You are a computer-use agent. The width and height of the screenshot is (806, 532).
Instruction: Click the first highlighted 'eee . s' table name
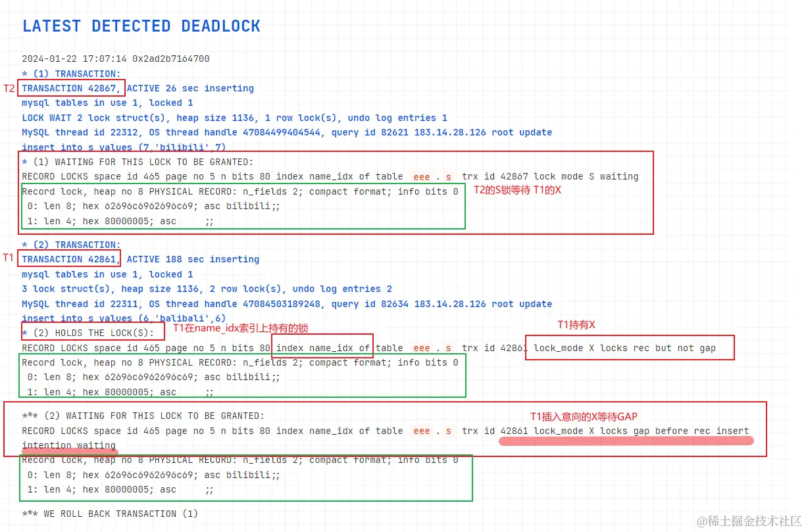pos(432,176)
